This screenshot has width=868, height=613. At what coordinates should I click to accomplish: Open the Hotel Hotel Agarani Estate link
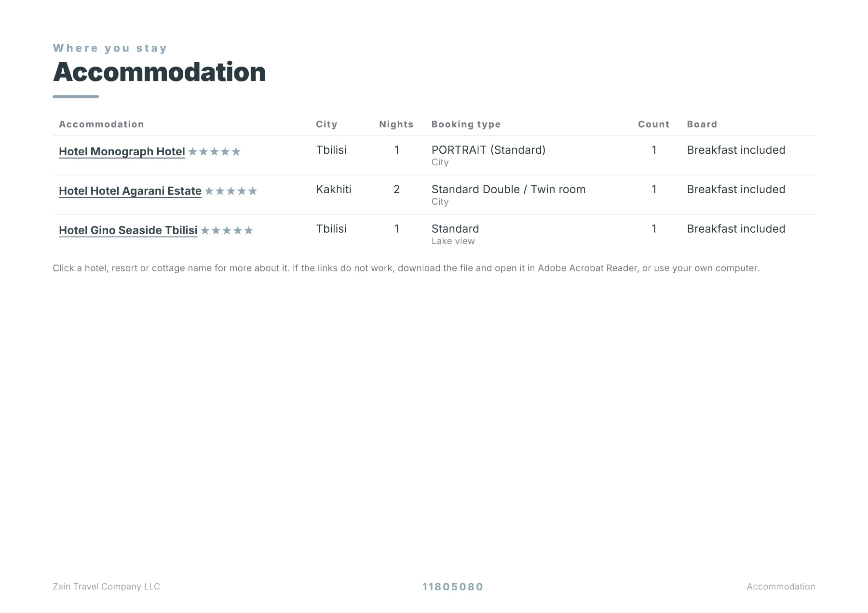(130, 191)
